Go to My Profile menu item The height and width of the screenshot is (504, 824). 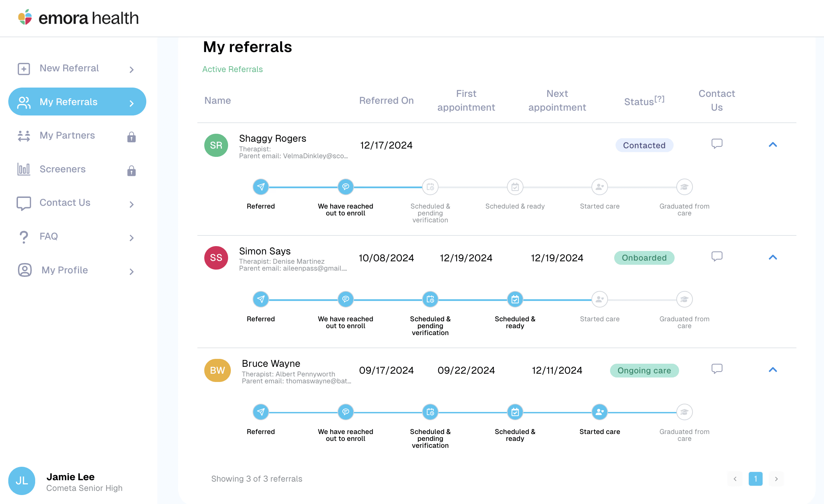tap(65, 270)
